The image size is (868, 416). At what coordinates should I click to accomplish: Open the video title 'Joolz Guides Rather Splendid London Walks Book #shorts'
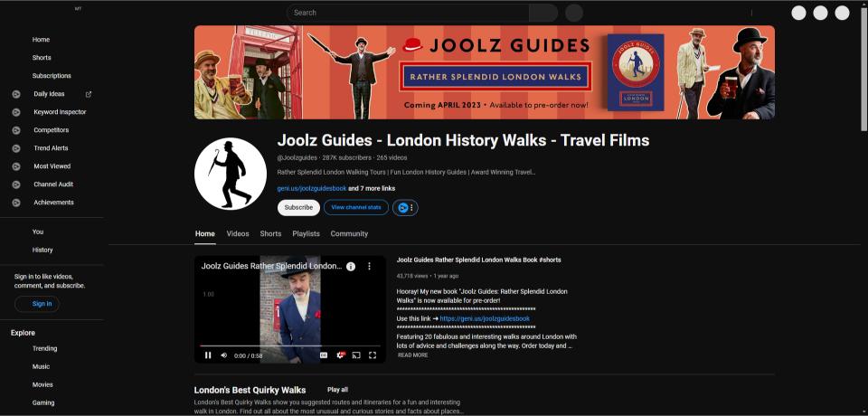tap(479, 260)
